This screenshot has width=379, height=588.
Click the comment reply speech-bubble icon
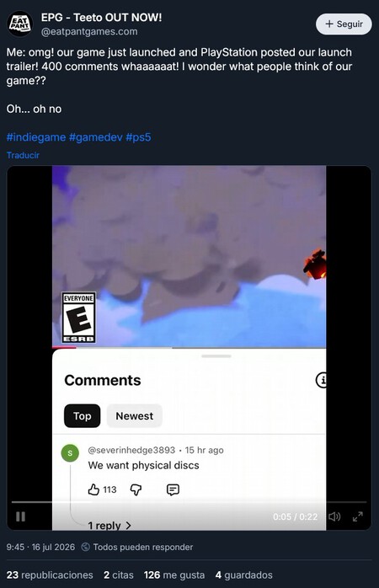[x=173, y=489]
